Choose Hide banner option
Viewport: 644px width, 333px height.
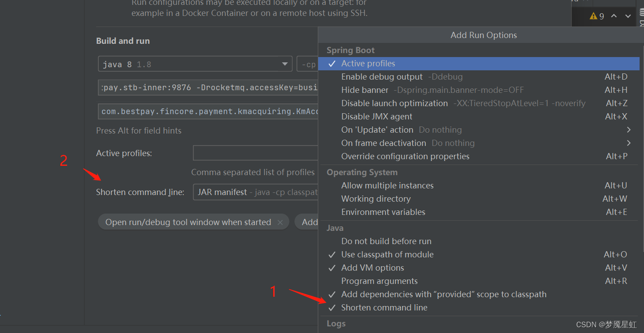click(x=479, y=90)
